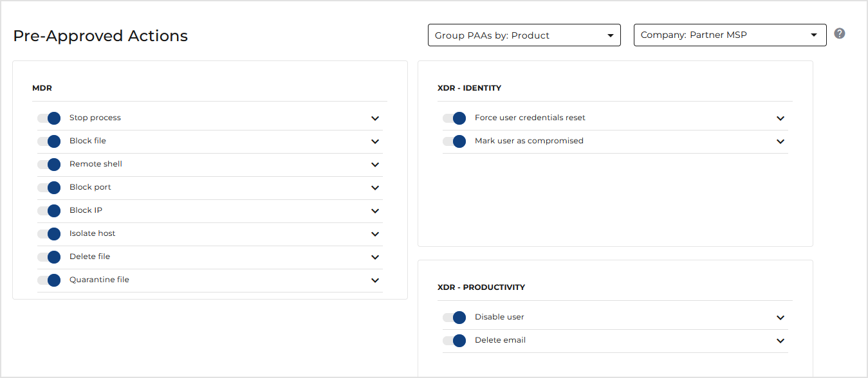
Task: Disable the Block file toggle
Action: [49, 141]
